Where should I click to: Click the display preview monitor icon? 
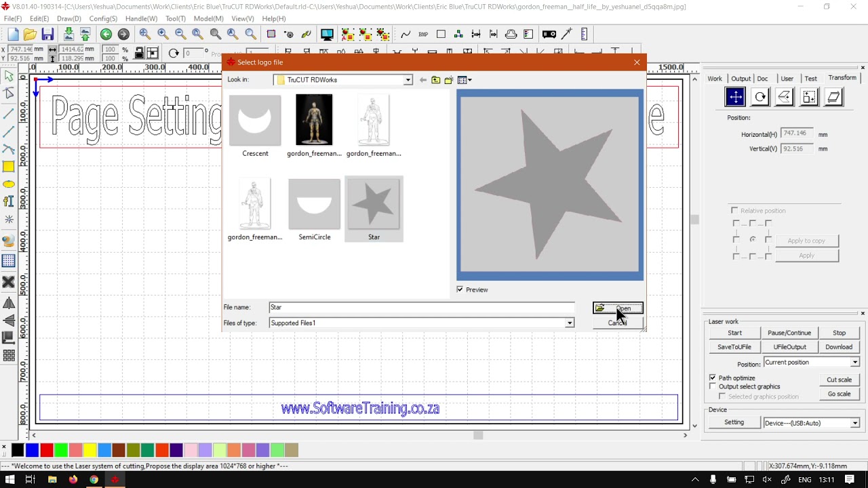(327, 34)
